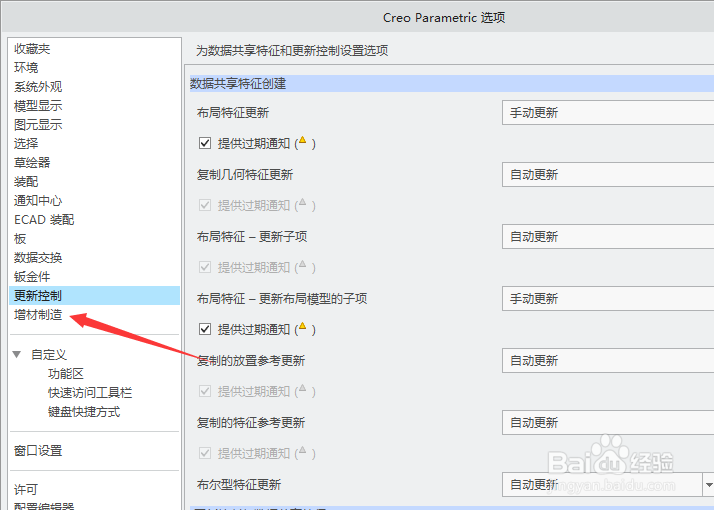Open 键盘快捷方式 settings
This screenshot has height=510, width=714.
point(84,412)
